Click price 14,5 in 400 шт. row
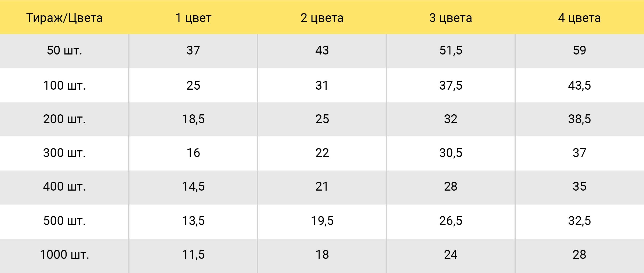This screenshot has width=644, height=273. [193, 187]
